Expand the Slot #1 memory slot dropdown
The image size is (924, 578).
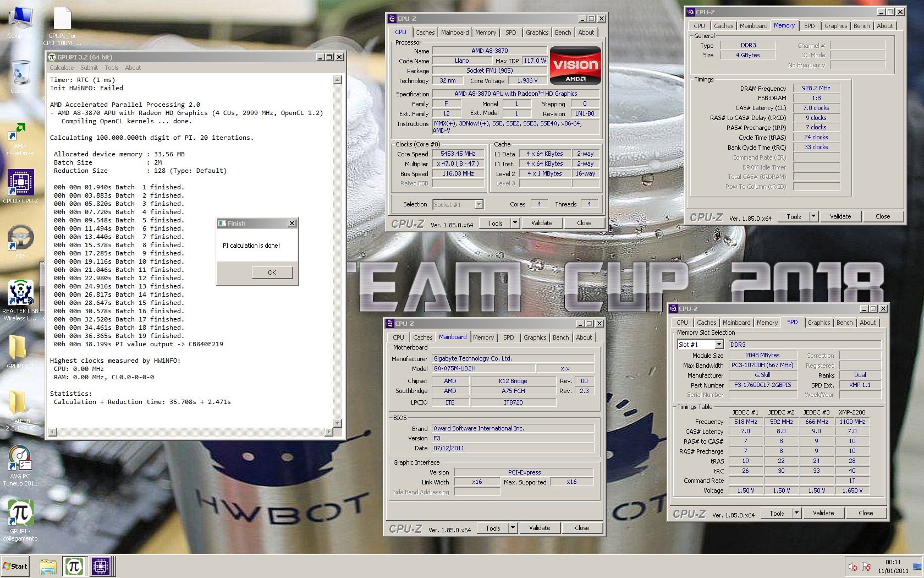(x=719, y=345)
